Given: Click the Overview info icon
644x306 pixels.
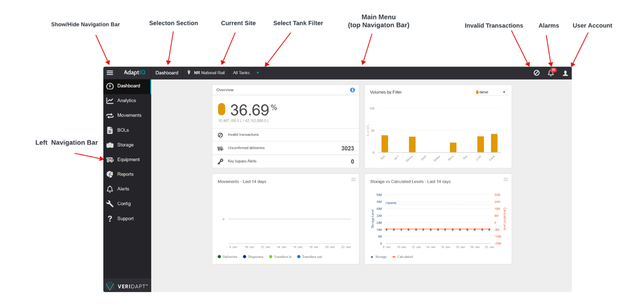Looking at the screenshot, I should [352, 90].
